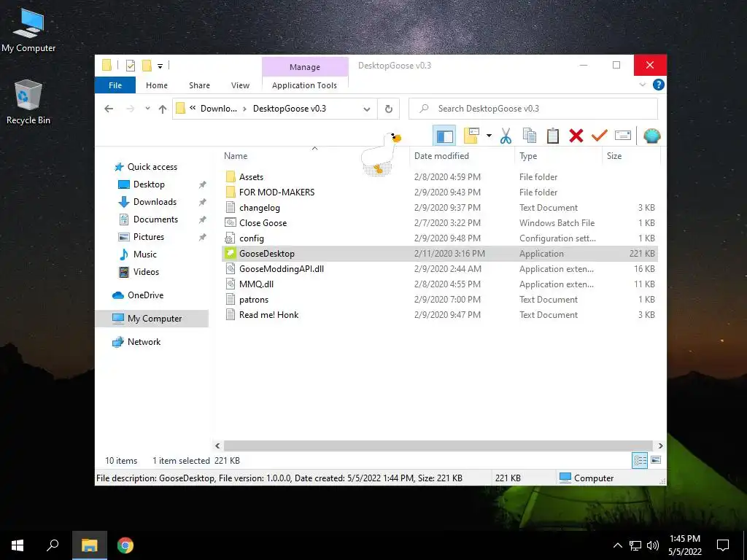747x560 pixels.
Task: Open the Application Tools tab
Action: point(304,85)
